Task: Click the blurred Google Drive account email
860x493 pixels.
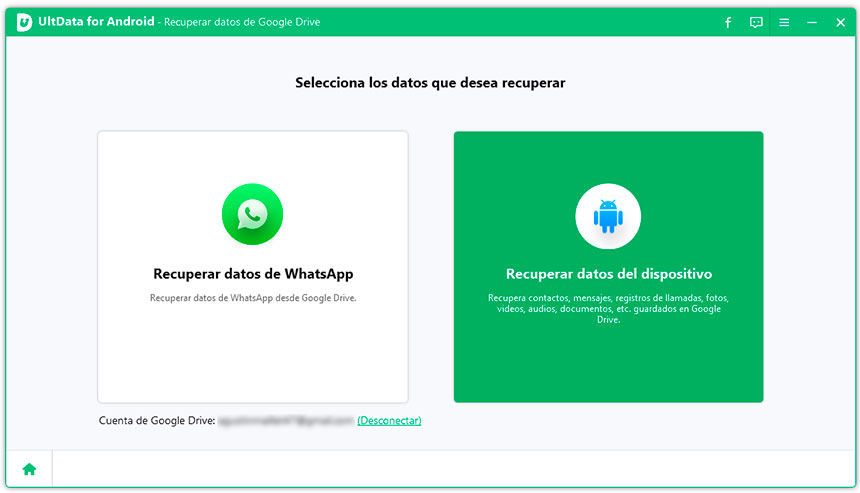Action: point(286,421)
